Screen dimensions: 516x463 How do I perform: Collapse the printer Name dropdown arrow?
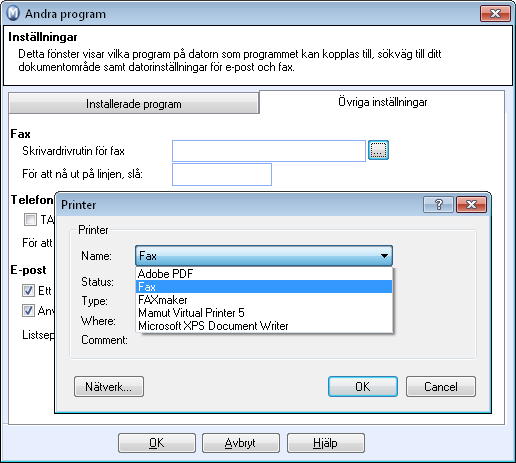[384, 256]
